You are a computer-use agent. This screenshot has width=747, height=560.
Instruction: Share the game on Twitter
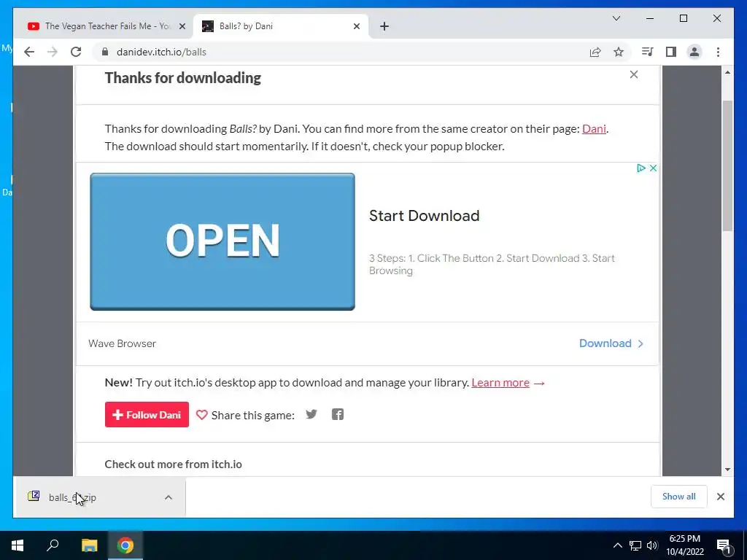pos(311,414)
